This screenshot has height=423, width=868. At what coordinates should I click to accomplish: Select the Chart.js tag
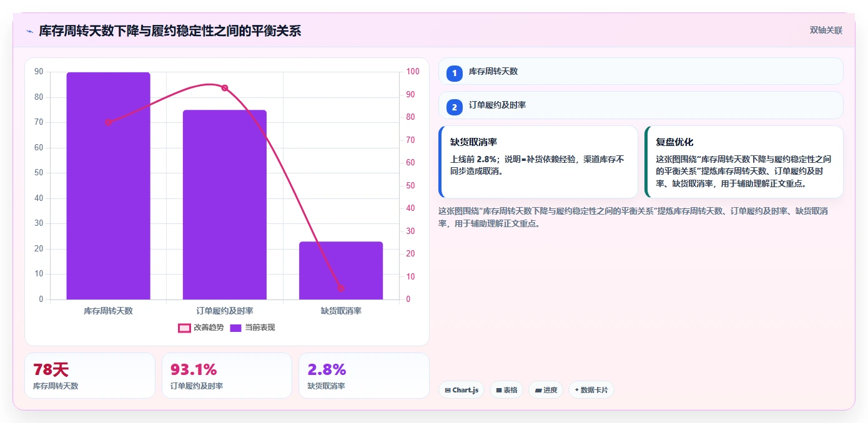point(461,390)
